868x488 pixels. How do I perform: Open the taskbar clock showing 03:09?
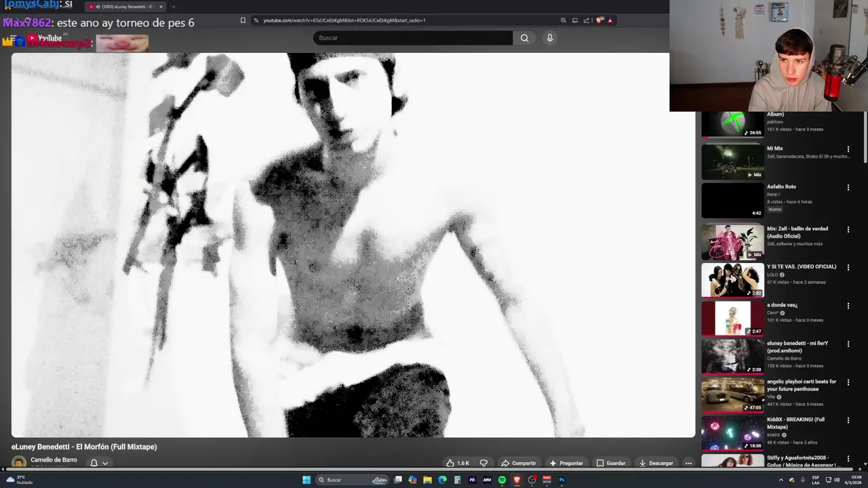[x=852, y=480]
